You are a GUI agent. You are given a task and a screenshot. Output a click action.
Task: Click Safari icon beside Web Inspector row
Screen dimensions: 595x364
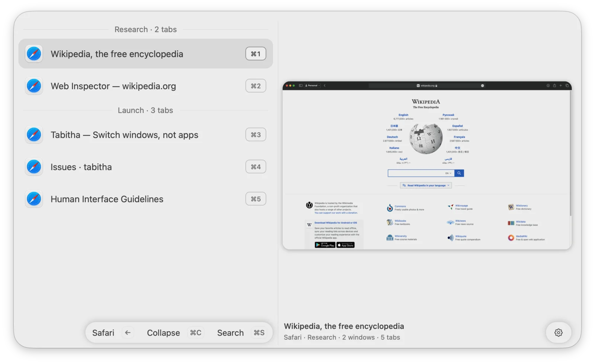click(x=34, y=86)
